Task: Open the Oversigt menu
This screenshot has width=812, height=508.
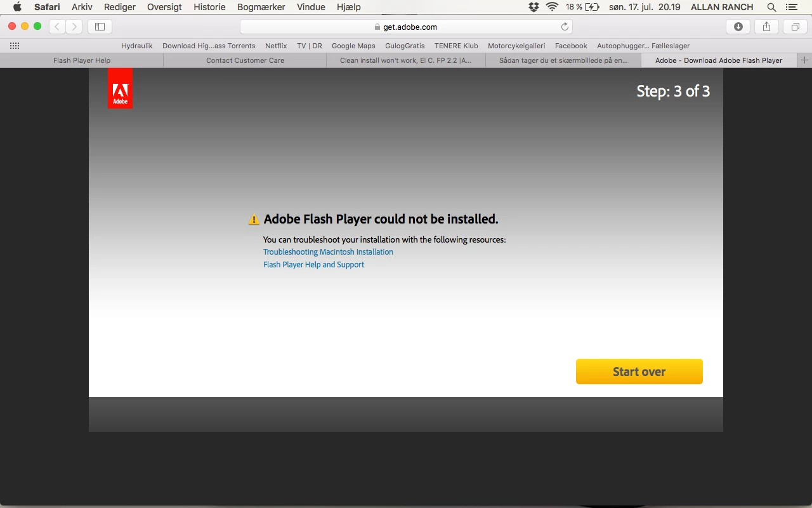Action: 164,7
